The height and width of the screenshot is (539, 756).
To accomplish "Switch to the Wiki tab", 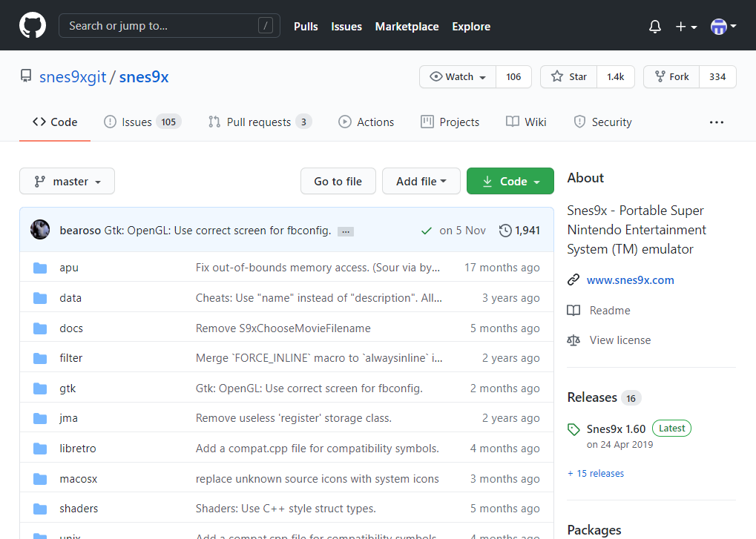I will point(526,122).
